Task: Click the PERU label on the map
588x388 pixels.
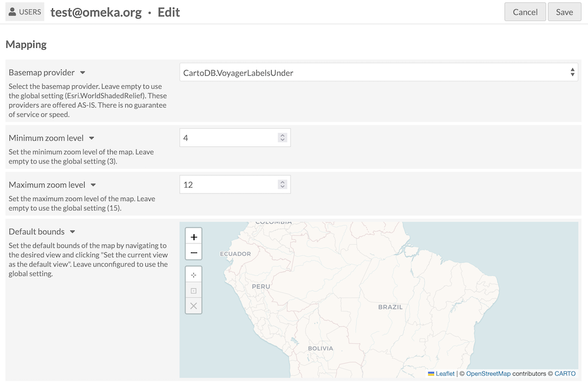Action: coord(261,286)
